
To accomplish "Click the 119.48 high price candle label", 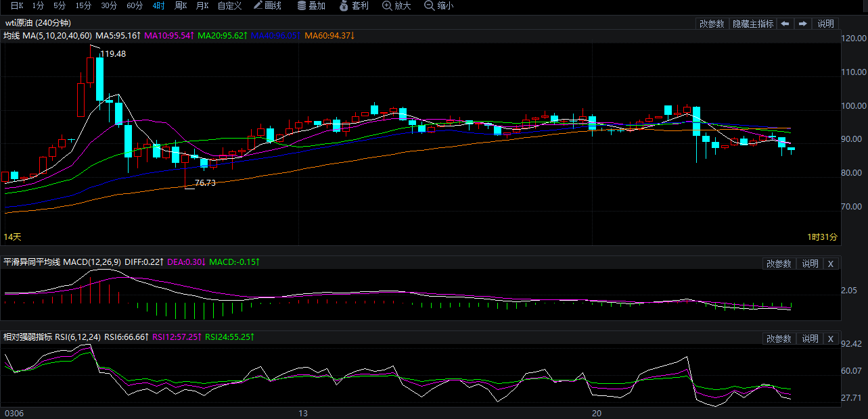I will click(x=112, y=54).
